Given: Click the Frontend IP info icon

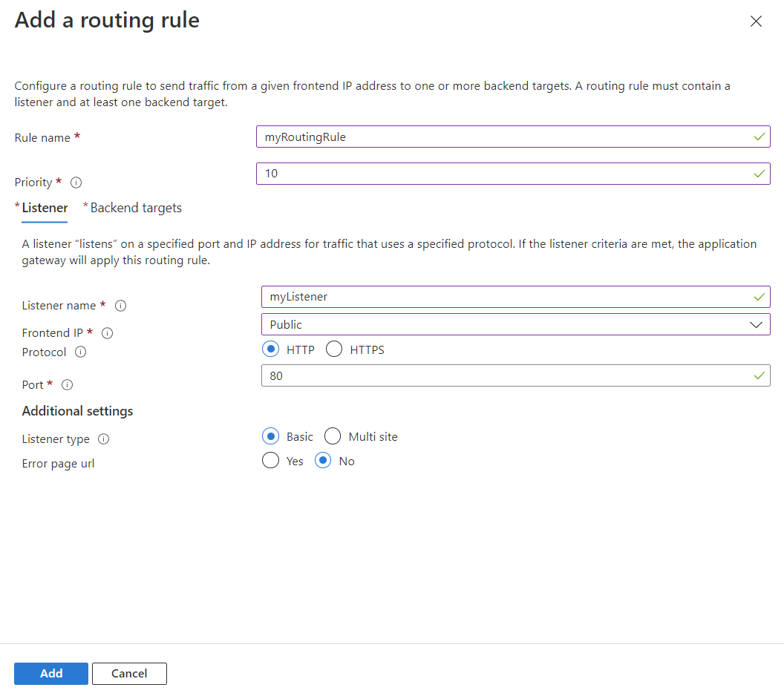Looking at the screenshot, I should click(107, 333).
